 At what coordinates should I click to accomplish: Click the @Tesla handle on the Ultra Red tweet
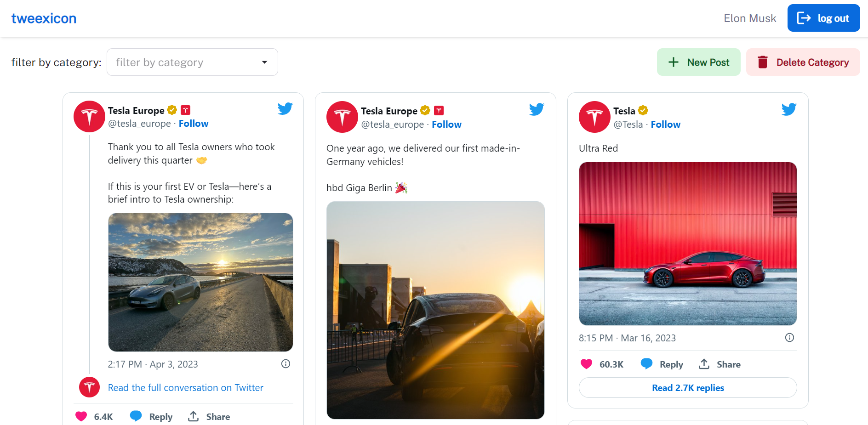tap(628, 125)
